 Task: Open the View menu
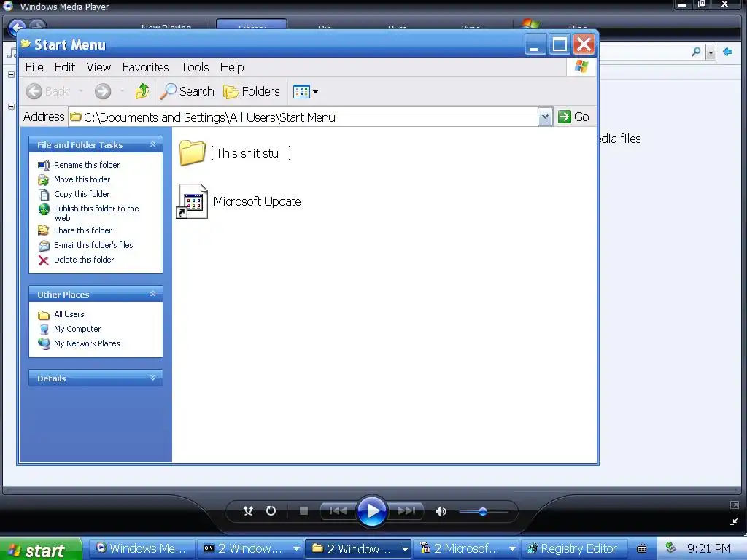(98, 67)
